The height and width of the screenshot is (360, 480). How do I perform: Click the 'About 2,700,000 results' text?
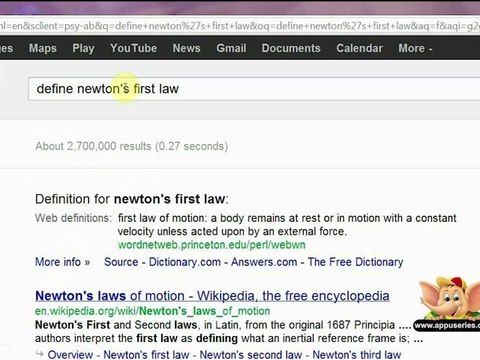click(x=132, y=146)
